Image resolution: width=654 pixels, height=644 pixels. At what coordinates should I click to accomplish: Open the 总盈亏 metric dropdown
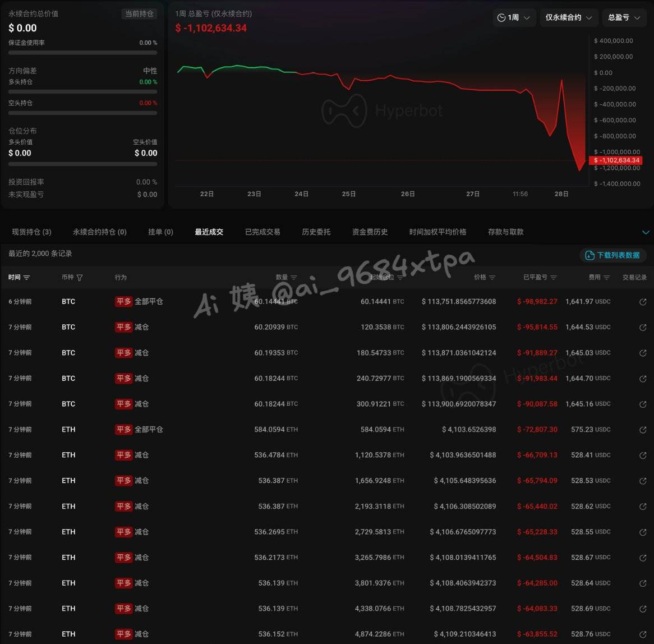click(624, 18)
